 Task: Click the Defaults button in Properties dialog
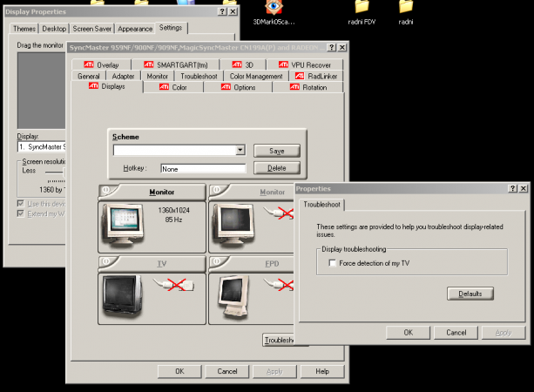470,294
